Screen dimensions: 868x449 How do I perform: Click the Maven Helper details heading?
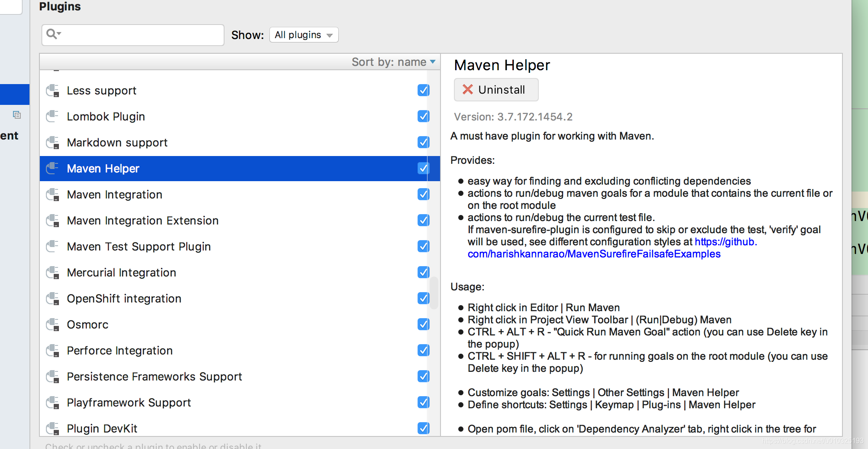tap(502, 65)
